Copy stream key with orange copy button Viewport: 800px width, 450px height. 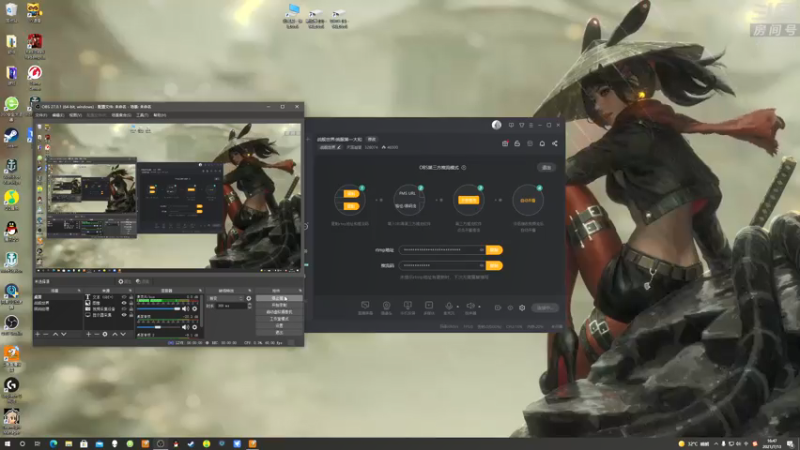click(494, 266)
